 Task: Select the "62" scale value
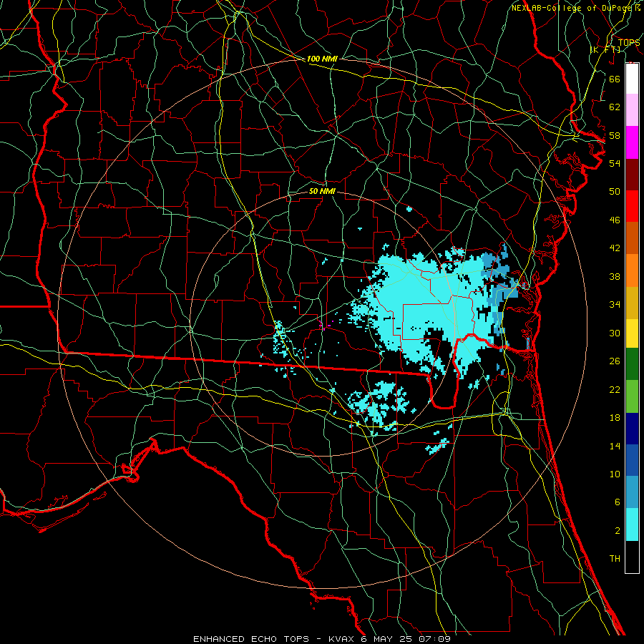coord(615,107)
